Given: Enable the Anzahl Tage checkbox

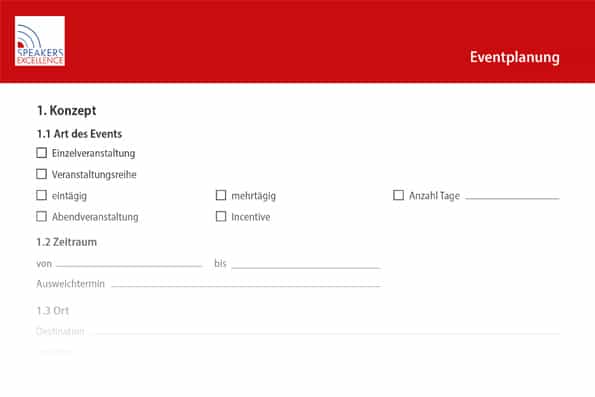Looking at the screenshot, I should click(x=398, y=195).
